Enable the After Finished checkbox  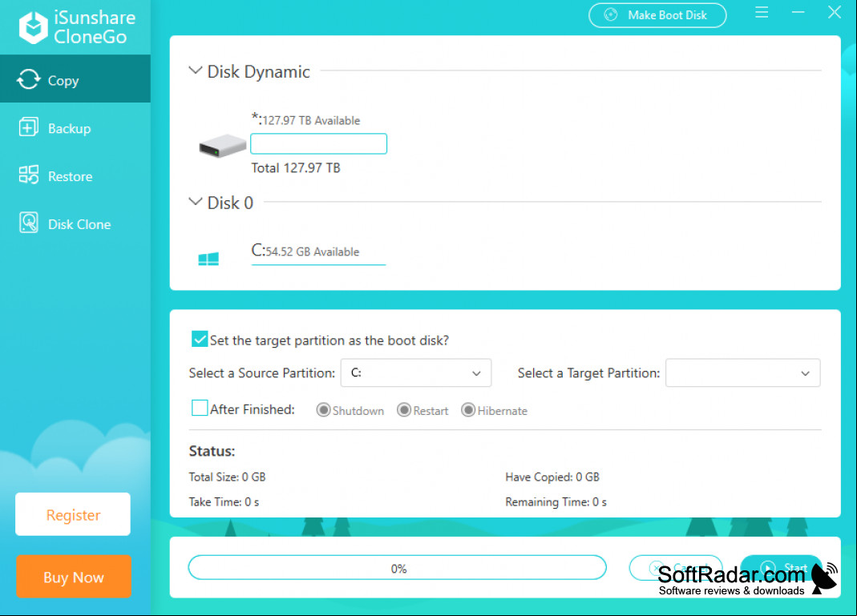200,408
